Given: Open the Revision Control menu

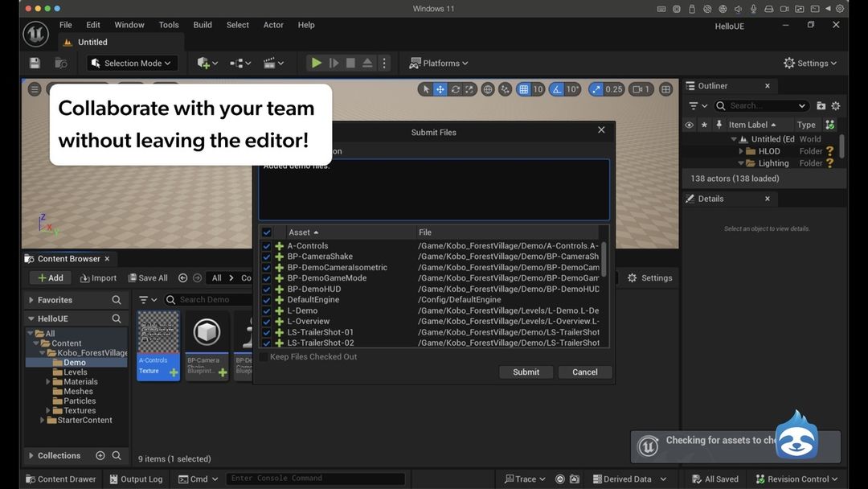Looking at the screenshot, I should pyautogui.click(x=796, y=479).
